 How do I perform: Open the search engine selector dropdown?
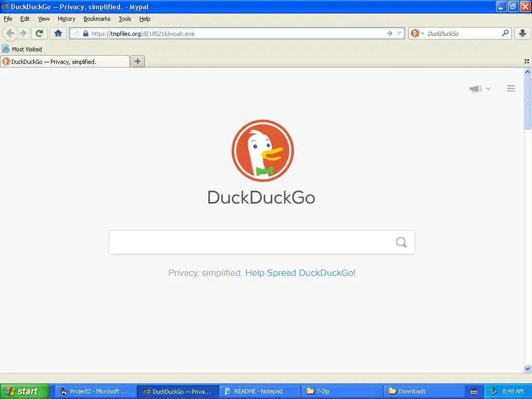(417, 33)
